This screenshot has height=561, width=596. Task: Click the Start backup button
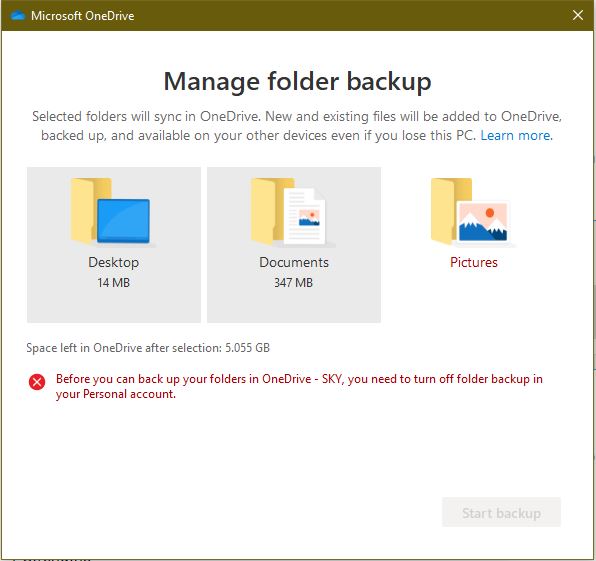(501, 512)
